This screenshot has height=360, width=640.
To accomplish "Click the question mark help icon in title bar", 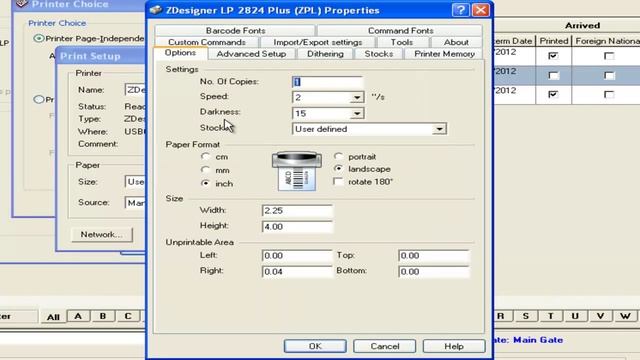I will tap(460, 10).
